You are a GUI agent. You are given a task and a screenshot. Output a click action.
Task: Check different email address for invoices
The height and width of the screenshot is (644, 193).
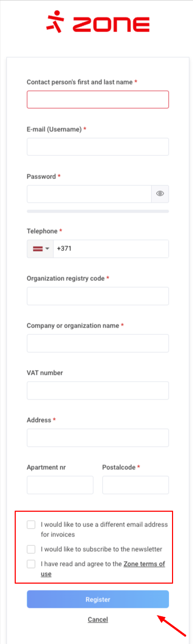tap(31, 524)
